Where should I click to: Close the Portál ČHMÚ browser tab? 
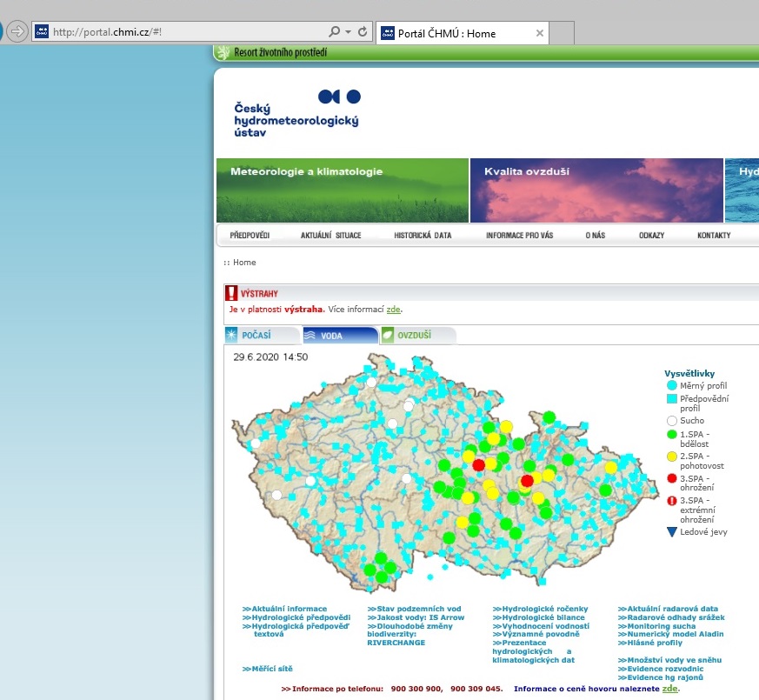tap(539, 33)
